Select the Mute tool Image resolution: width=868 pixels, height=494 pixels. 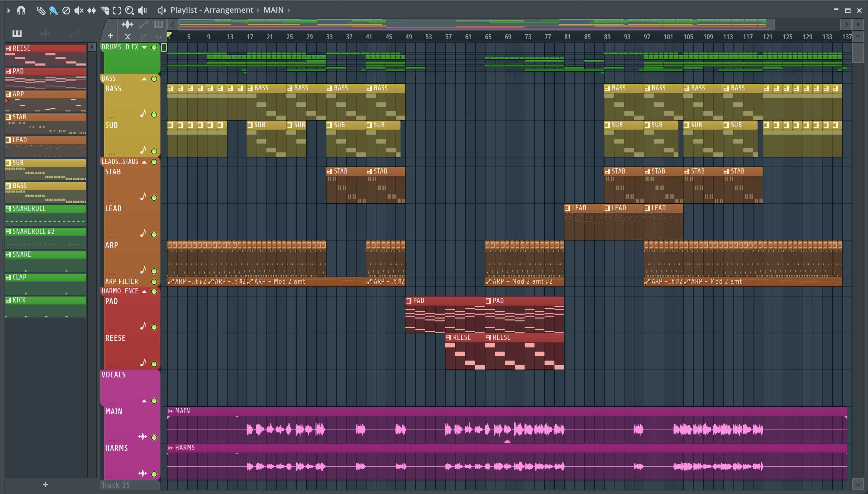point(79,11)
